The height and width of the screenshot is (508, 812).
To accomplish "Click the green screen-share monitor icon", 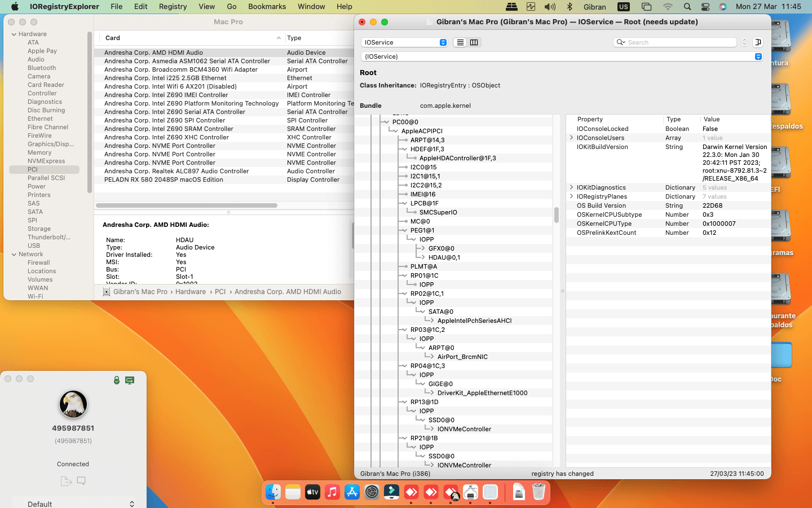I will click(x=130, y=380).
